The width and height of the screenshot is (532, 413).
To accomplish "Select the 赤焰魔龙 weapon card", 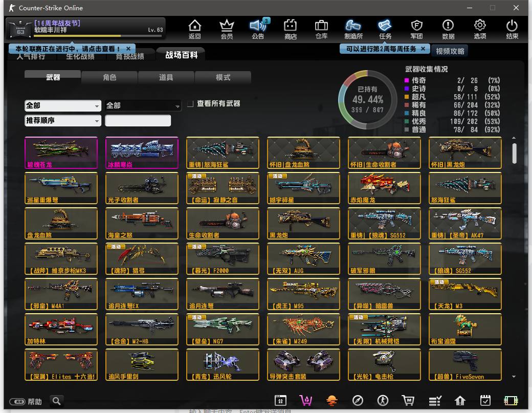I will coord(384,188).
